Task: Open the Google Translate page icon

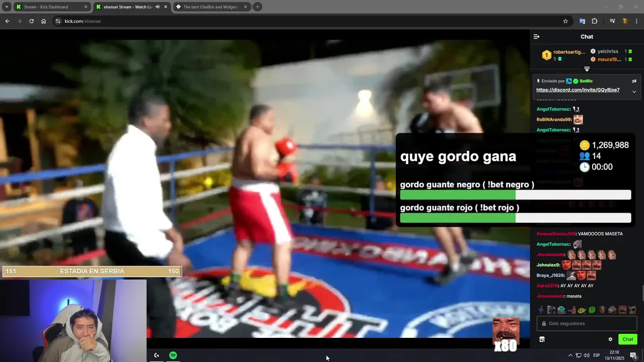Action: coord(582,21)
